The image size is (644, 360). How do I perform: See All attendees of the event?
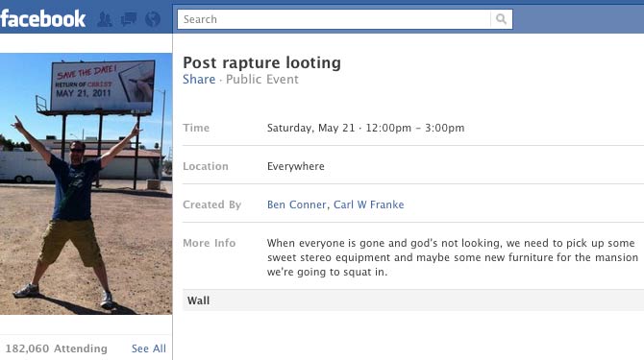point(149,348)
